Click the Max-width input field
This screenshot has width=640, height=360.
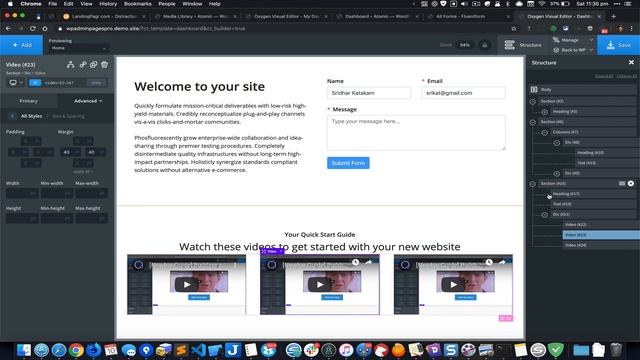point(91,193)
